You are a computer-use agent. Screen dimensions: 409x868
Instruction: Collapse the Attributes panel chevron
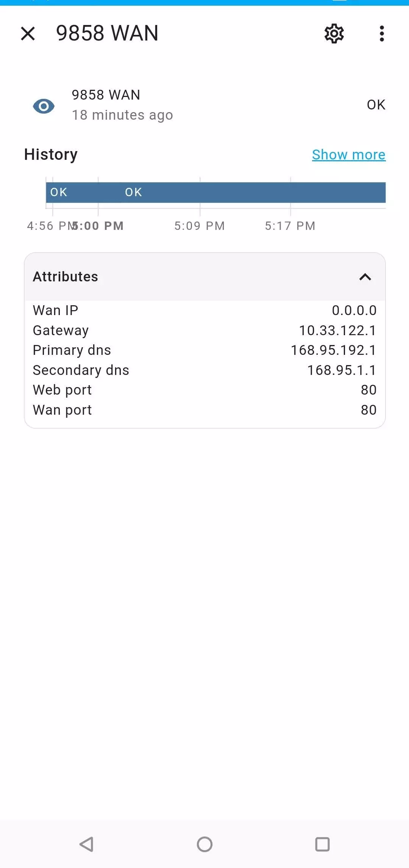(x=365, y=277)
